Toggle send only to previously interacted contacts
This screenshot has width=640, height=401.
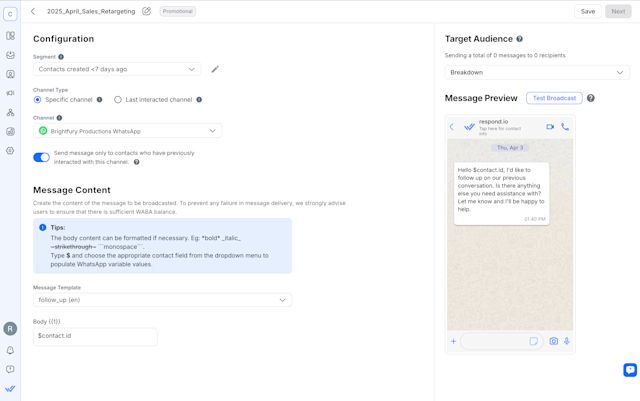tap(41, 157)
